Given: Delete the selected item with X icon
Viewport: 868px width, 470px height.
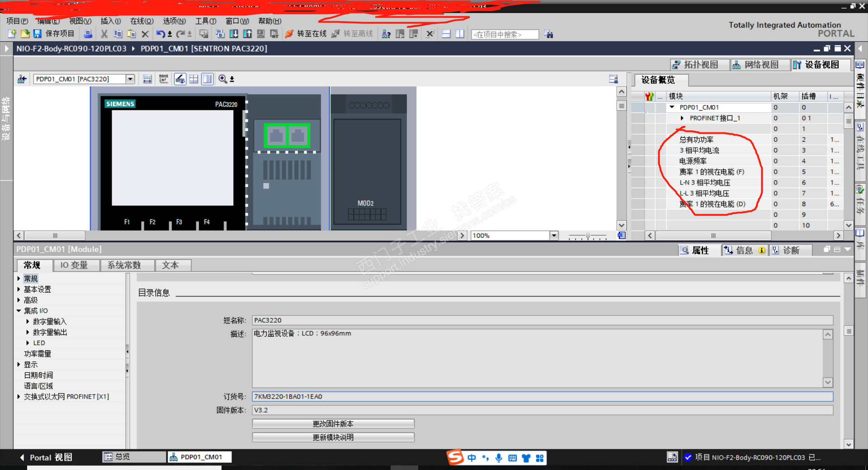Looking at the screenshot, I should click(x=145, y=34).
